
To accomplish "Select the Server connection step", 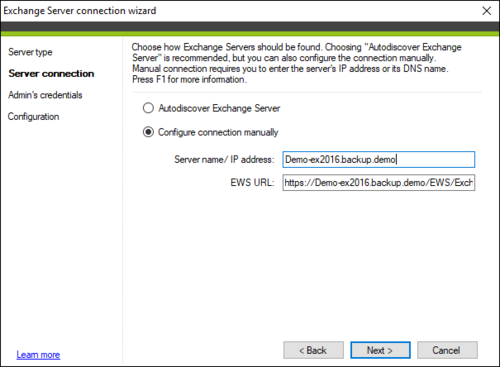I will tap(51, 73).
